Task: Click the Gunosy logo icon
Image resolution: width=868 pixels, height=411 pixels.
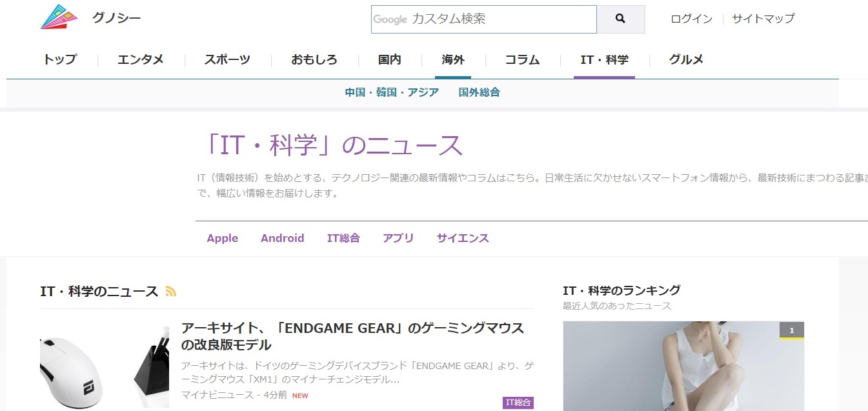Action: coord(59,17)
